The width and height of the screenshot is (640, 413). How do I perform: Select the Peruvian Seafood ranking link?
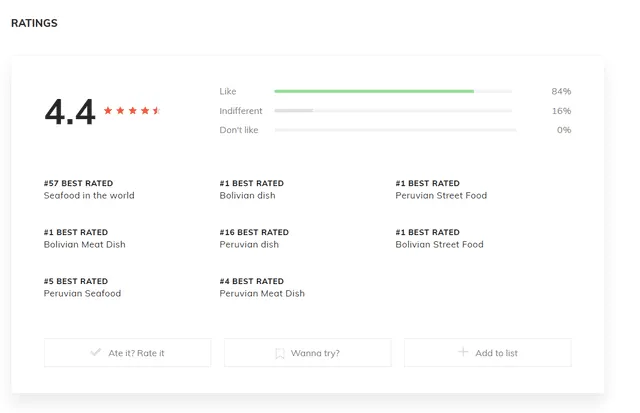[82, 294]
